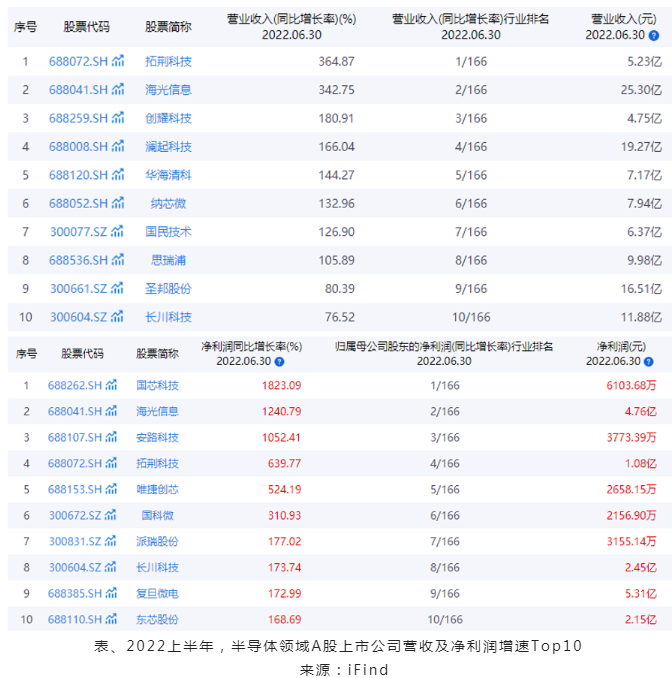Open stock name link 国芯科技
This screenshot has height=678, width=672.
pos(157,385)
